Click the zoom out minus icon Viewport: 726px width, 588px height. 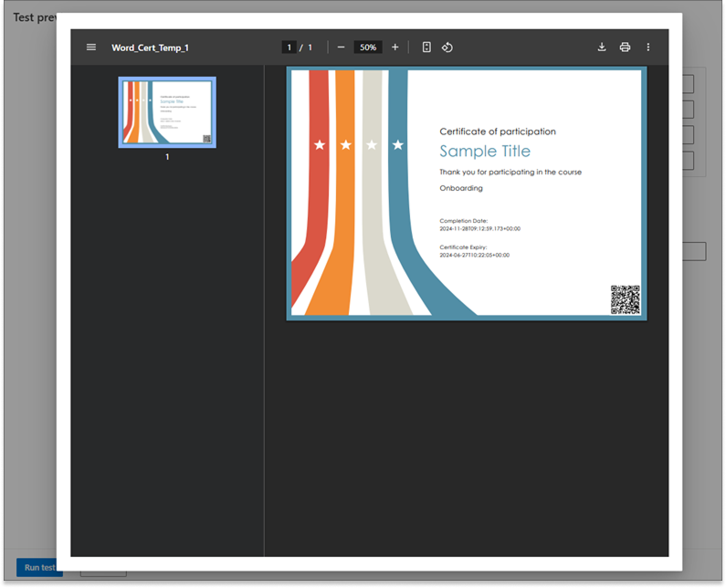341,47
